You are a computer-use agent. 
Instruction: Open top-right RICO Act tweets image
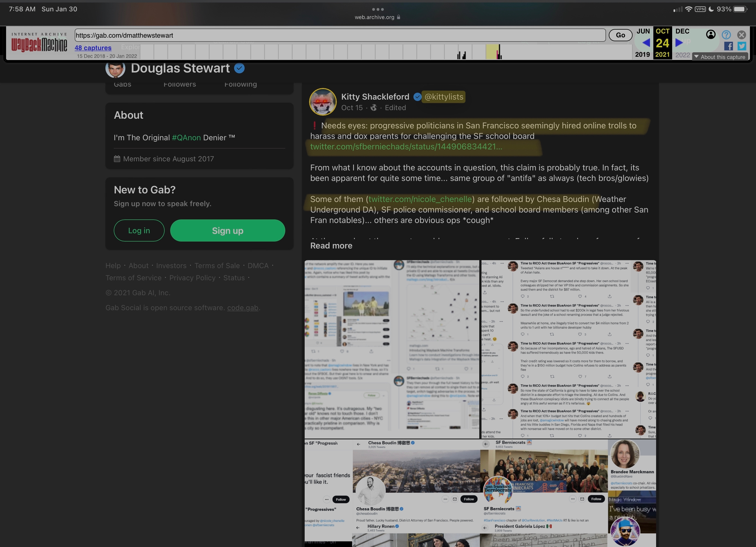click(568, 349)
